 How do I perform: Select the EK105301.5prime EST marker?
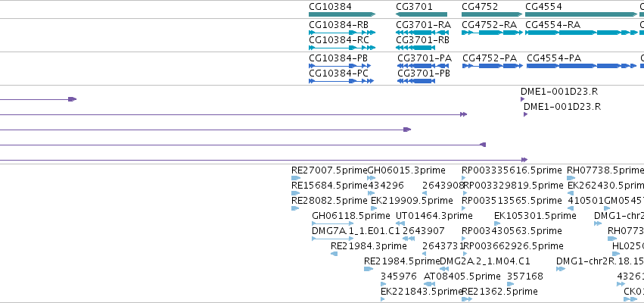[x=496, y=223]
